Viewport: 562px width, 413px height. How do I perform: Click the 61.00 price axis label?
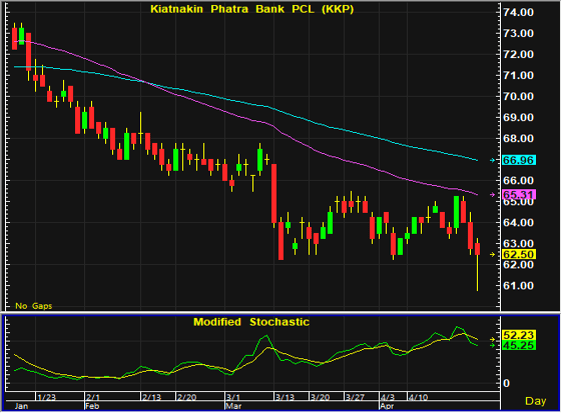(x=518, y=286)
